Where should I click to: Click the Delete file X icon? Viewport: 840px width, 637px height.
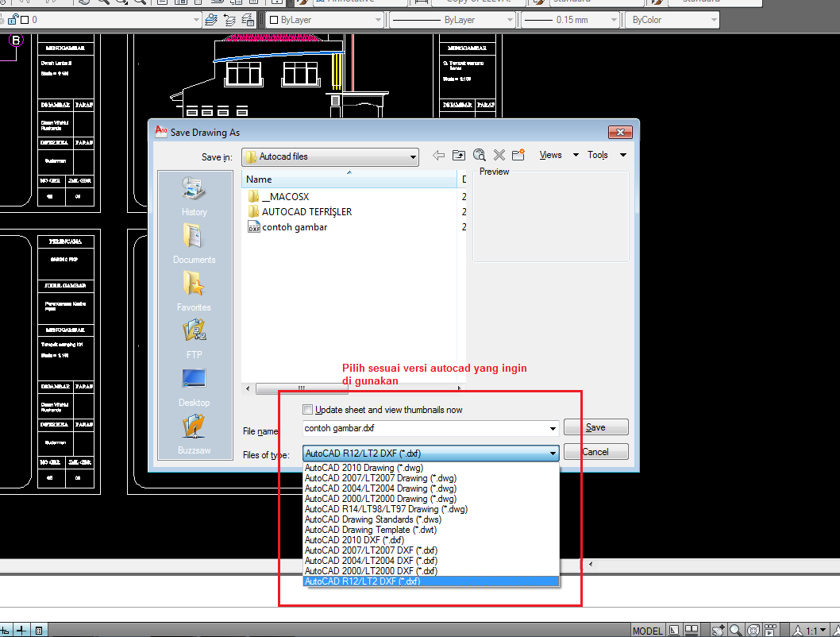[x=499, y=156]
